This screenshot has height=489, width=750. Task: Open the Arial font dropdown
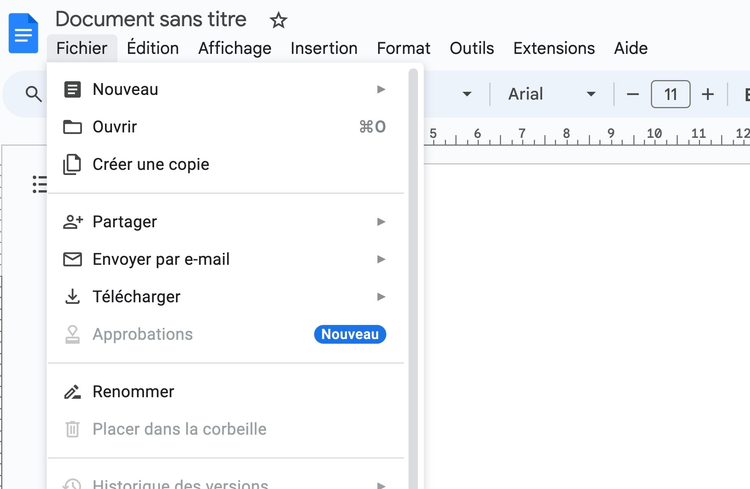(x=552, y=94)
